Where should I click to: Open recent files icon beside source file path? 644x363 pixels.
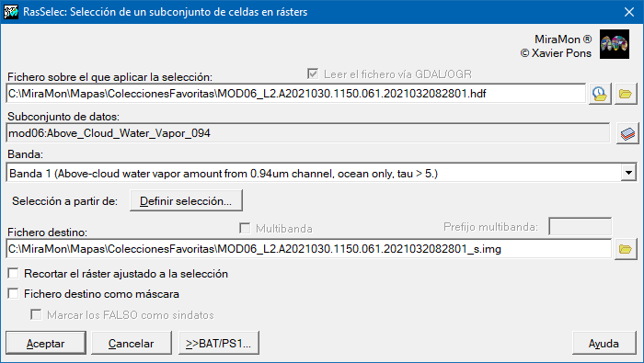tap(600, 94)
